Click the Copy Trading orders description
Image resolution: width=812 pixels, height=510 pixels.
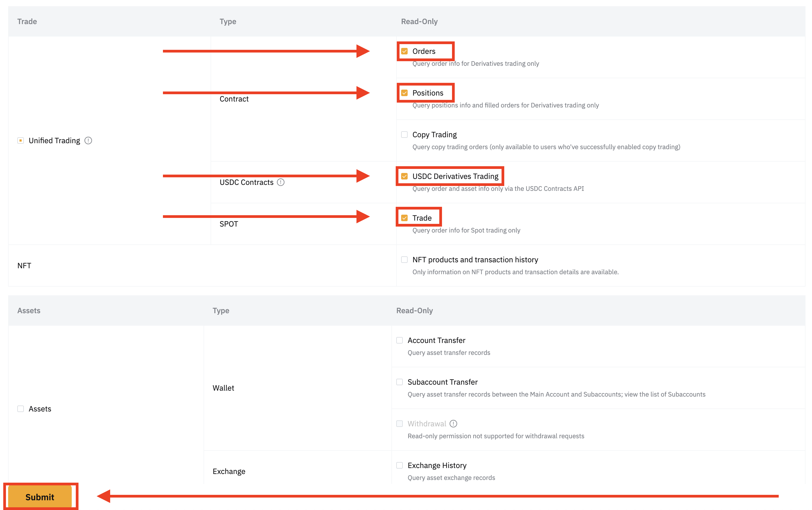point(546,147)
